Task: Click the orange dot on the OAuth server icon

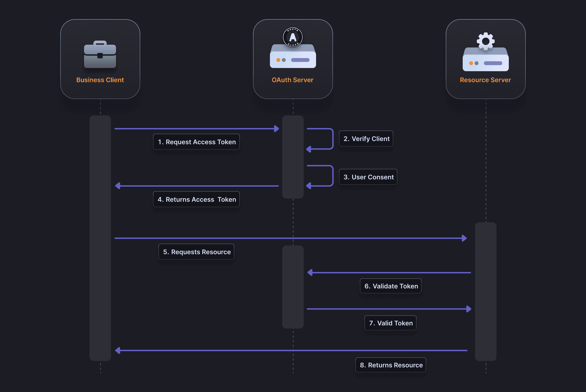Action: 278,60
